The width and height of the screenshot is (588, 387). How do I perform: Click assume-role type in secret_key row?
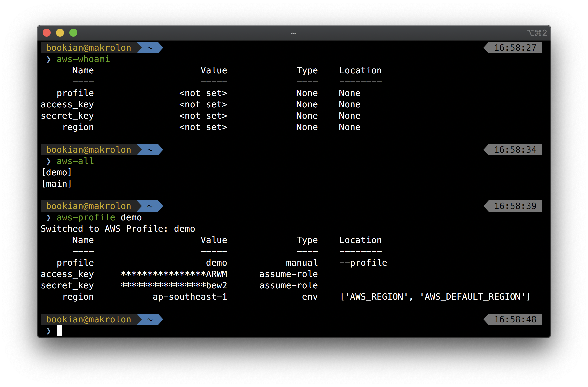(289, 285)
